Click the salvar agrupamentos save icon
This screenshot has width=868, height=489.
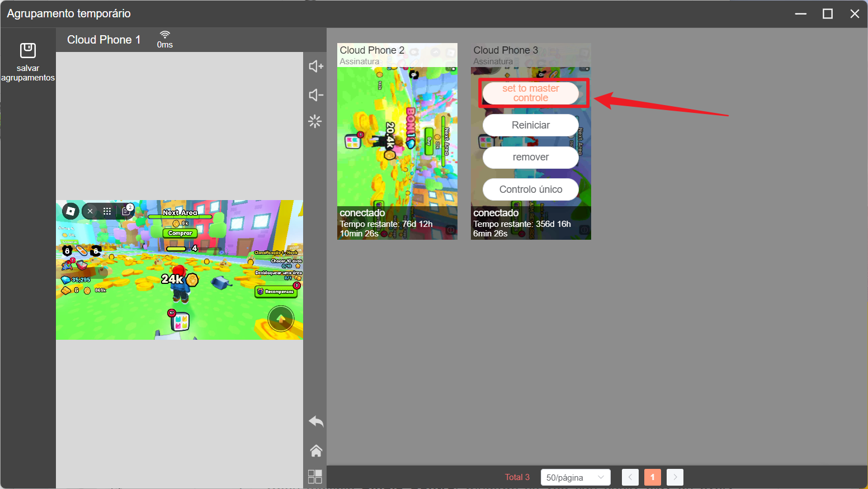[28, 51]
